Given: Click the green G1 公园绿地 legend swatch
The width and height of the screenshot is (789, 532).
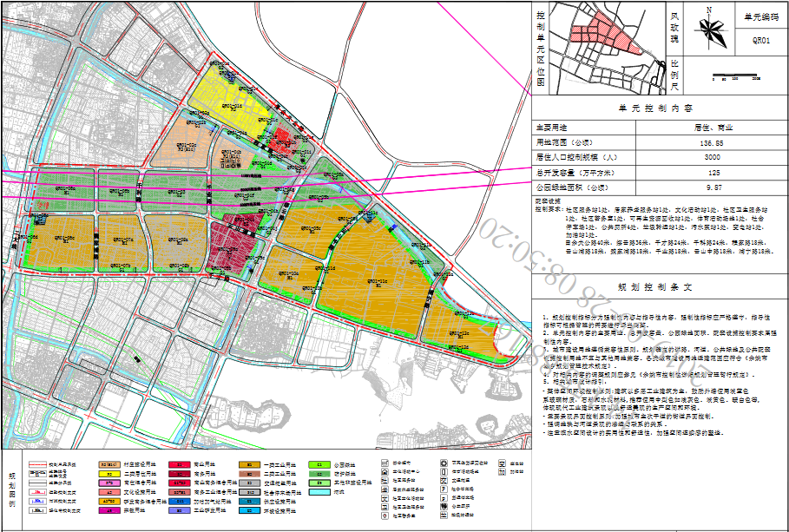Looking at the screenshot, I should coord(315,464).
